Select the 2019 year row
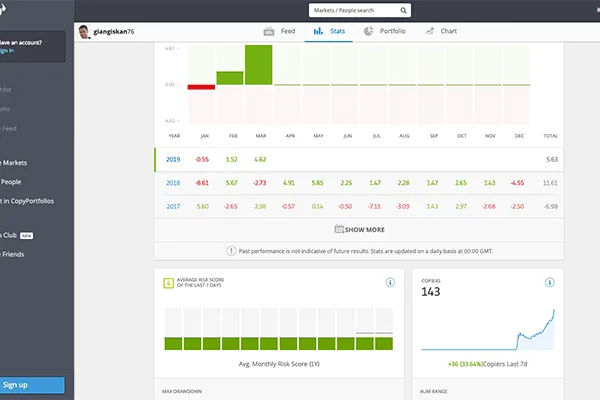This screenshot has width=600, height=400. [174, 159]
